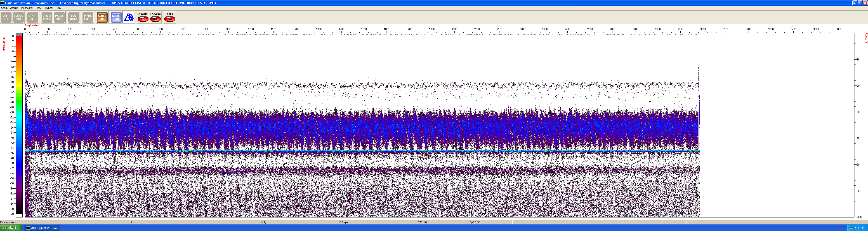Click the 70.0 range axis value
The height and width of the screenshot is (231, 868).
859,217
